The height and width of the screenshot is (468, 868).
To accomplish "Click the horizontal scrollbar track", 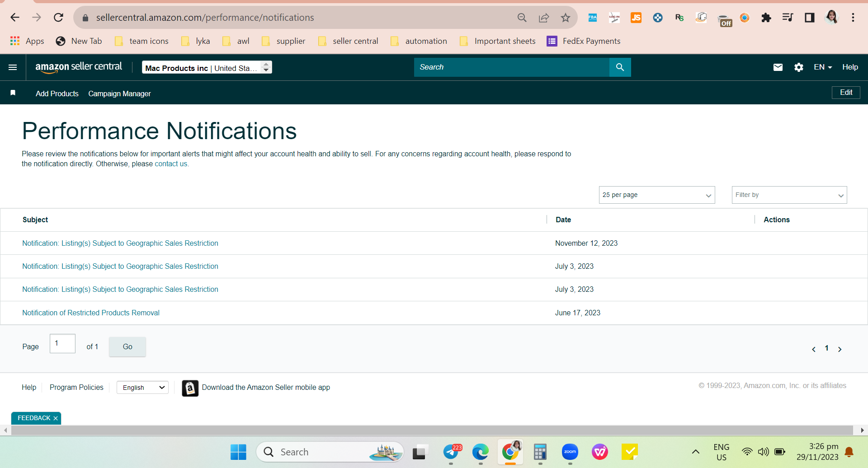I will (432, 431).
